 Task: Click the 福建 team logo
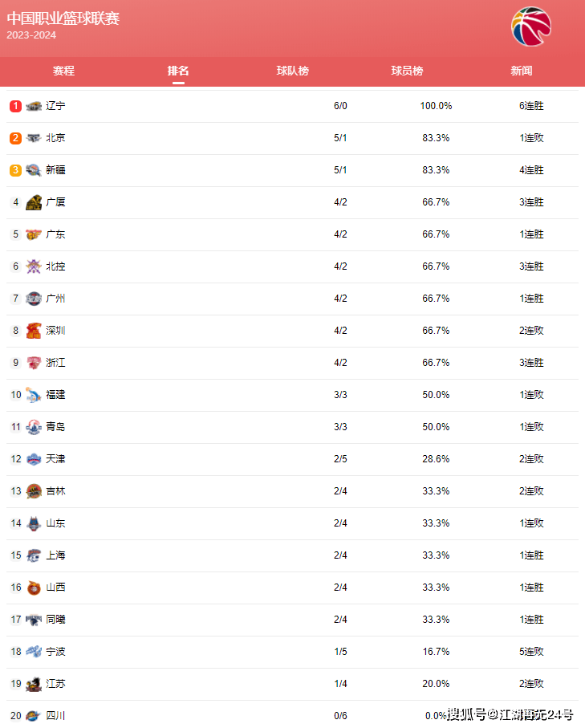(34, 395)
